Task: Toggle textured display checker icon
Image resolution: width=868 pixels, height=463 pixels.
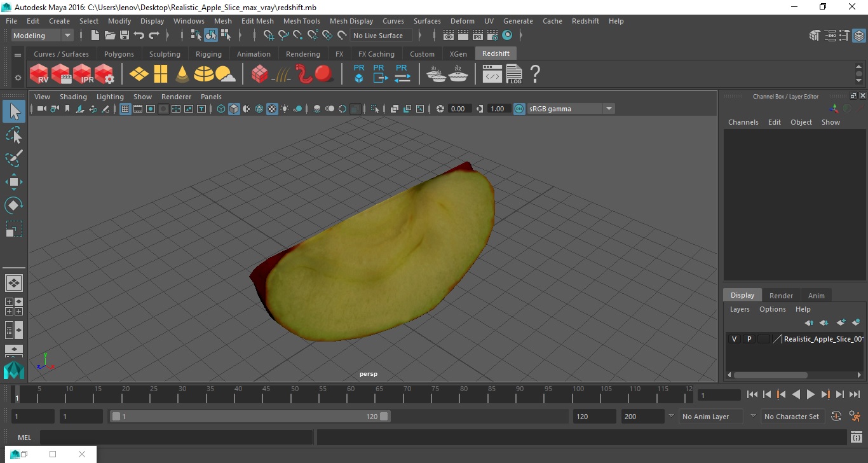Action: pyautogui.click(x=272, y=109)
